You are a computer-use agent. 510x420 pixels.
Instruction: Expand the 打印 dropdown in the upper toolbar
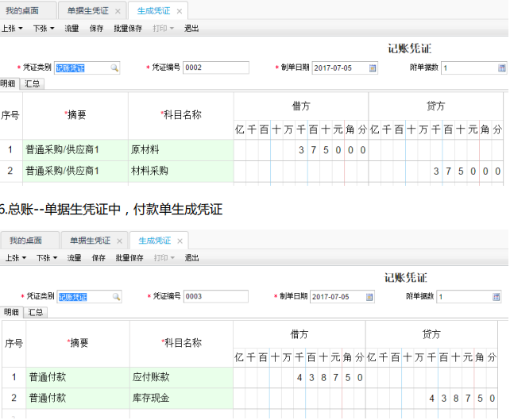click(x=172, y=29)
